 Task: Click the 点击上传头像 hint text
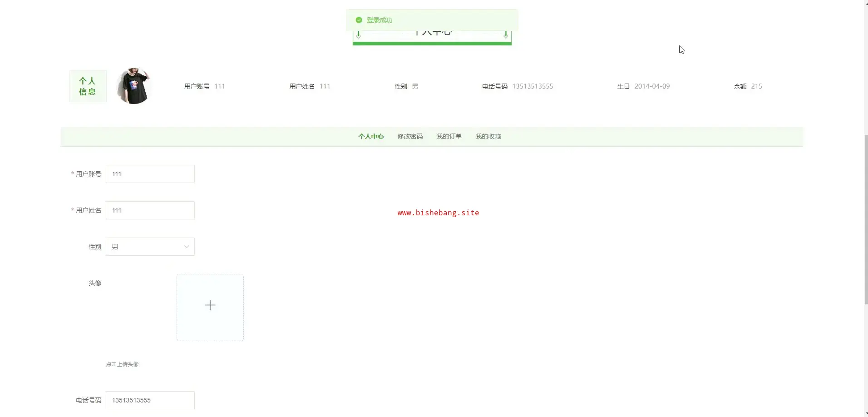pos(122,364)
